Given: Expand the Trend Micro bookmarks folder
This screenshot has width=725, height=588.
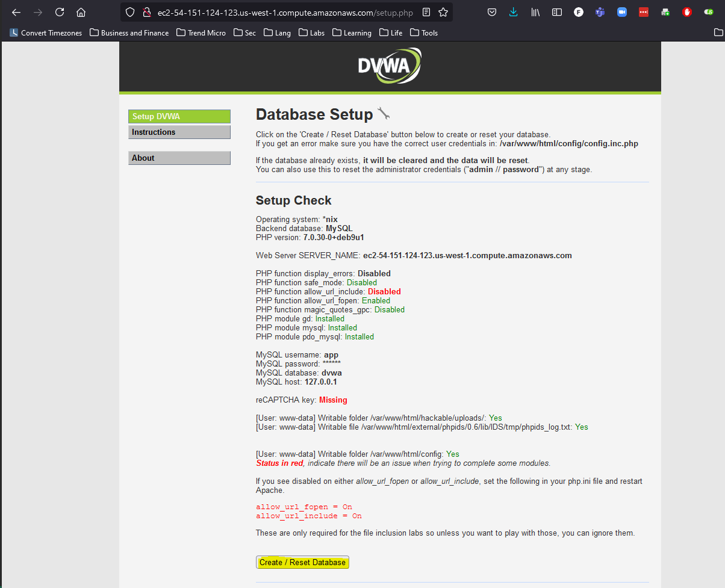Looking at the screenshot, I should tap(201, 32).
